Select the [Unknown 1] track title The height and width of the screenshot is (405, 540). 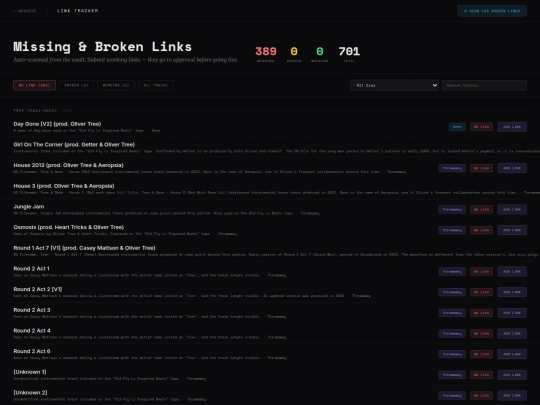coord(30,372)
